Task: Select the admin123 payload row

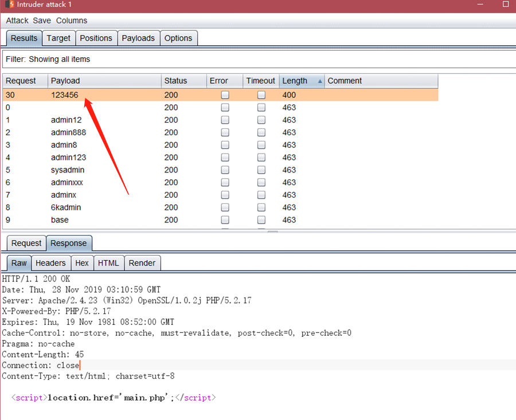Action: tap(221, 158)
